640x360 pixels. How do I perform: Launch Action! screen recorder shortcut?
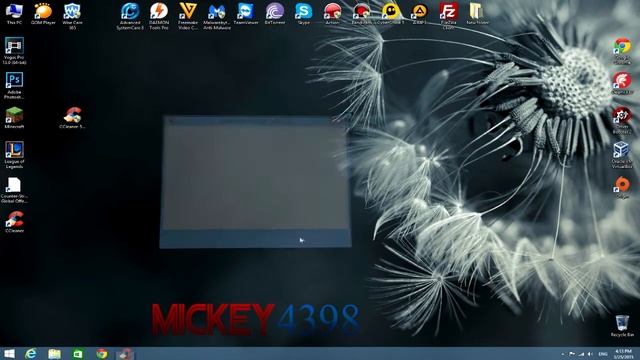333,14
